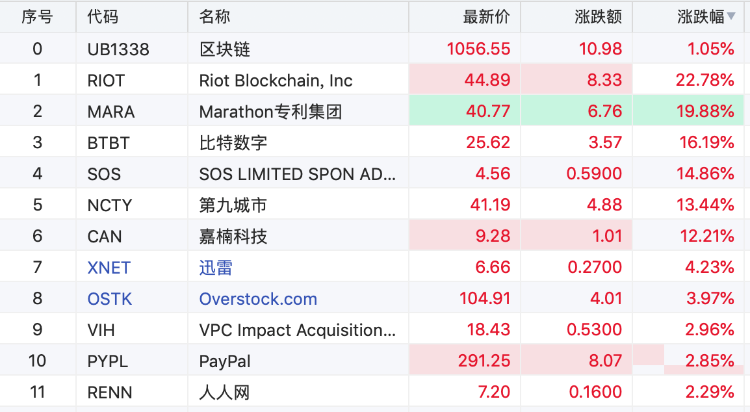Select the Riot Blockchain, Inc row name
The height and width of the screenshot is (412, 750).
276,80
